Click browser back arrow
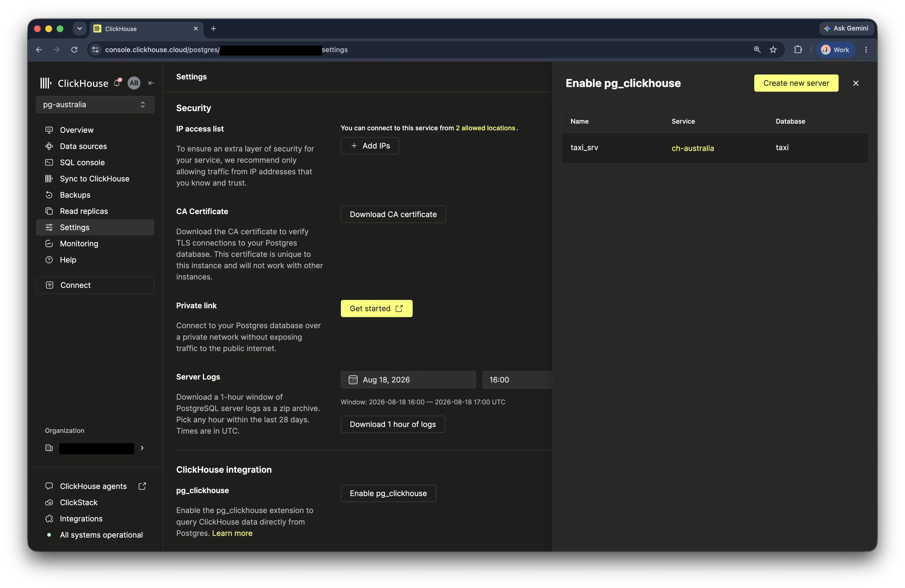Viewport: 905px width, 588px height. point(39,50)
